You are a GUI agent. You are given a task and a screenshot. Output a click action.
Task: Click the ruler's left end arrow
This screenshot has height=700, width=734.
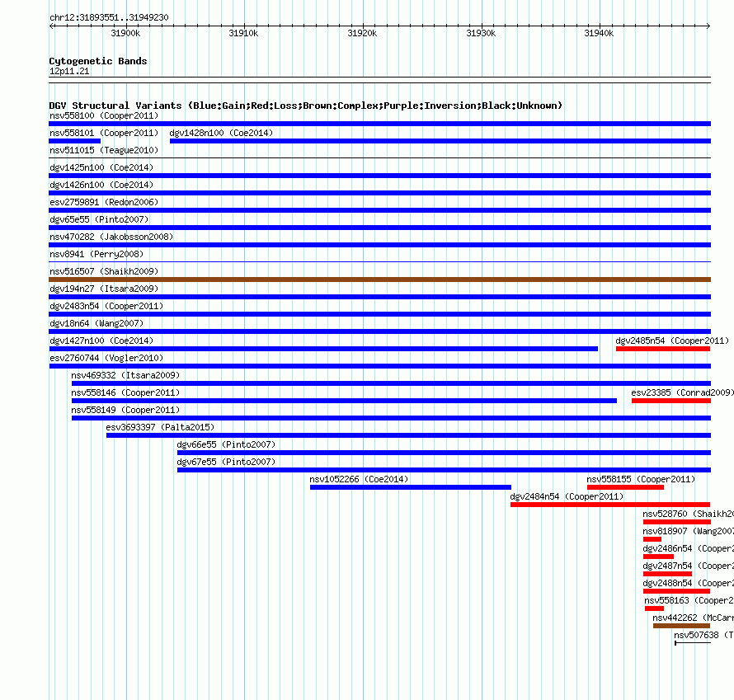click(52, 26)
